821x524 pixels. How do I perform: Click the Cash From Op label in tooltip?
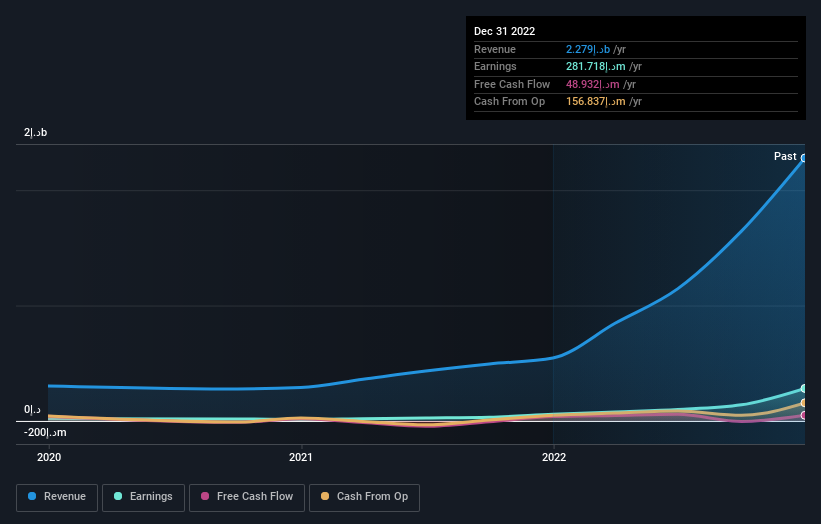pos(509,102)
